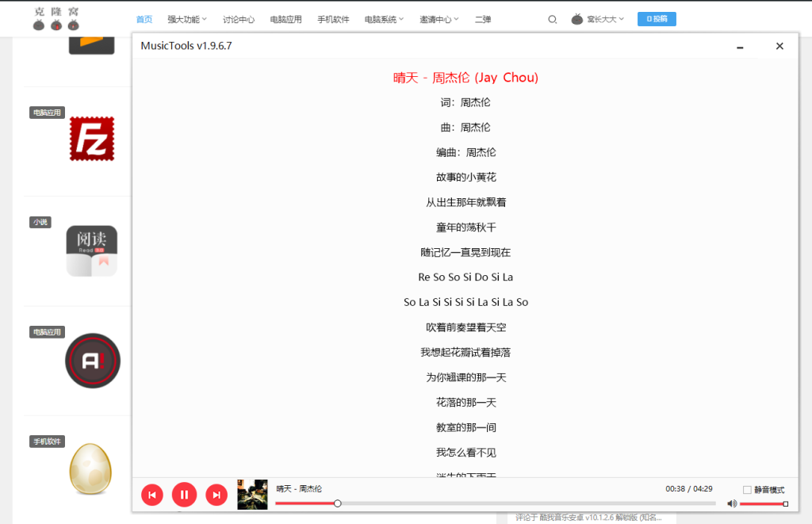Open the website search icon

553,20
